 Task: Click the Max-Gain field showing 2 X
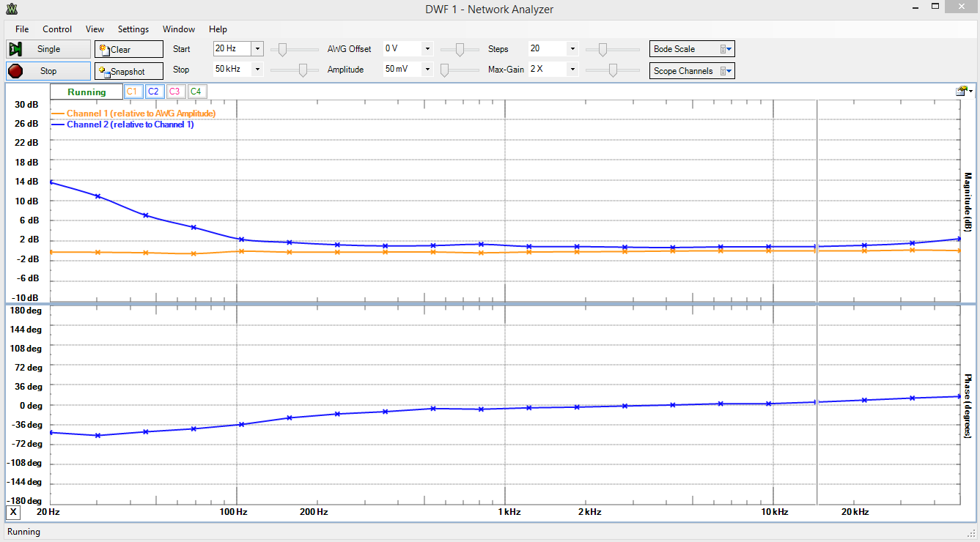[547, 70]
